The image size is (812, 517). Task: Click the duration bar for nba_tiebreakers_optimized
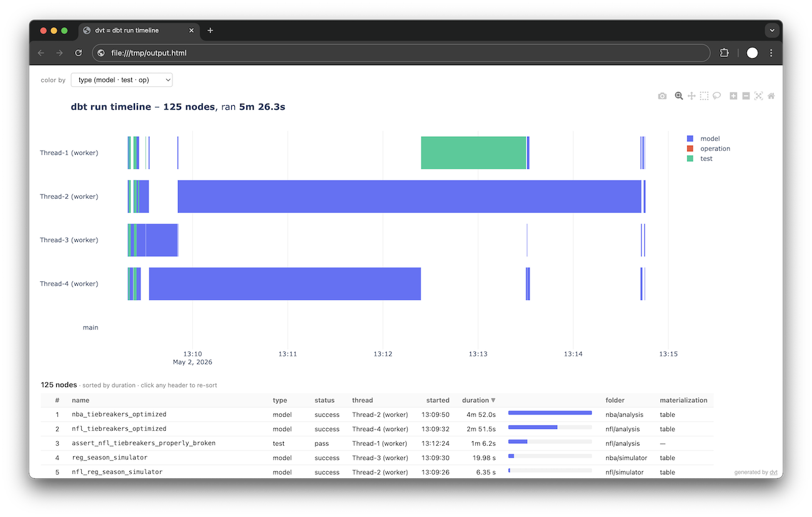550,413
